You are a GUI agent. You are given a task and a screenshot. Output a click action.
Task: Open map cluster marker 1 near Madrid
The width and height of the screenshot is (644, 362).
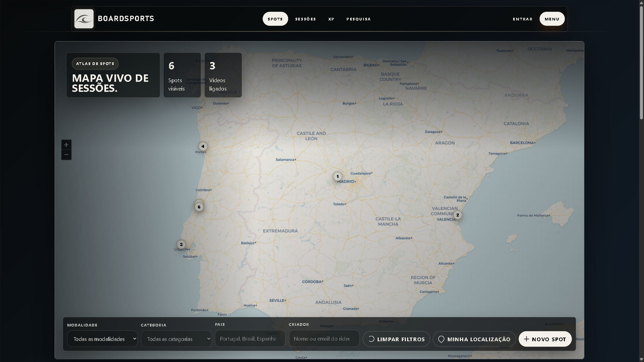pyautogui.click(x=337, y=176)
